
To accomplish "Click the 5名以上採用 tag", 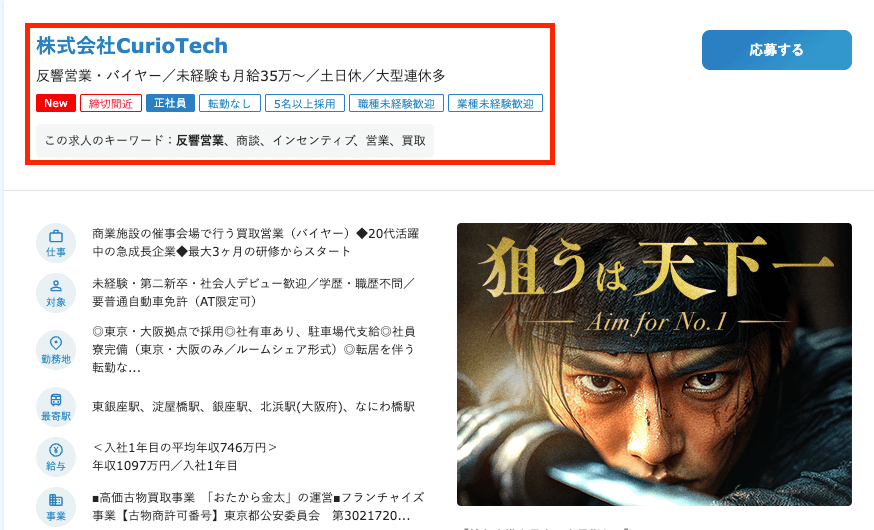I will (305, 103).
